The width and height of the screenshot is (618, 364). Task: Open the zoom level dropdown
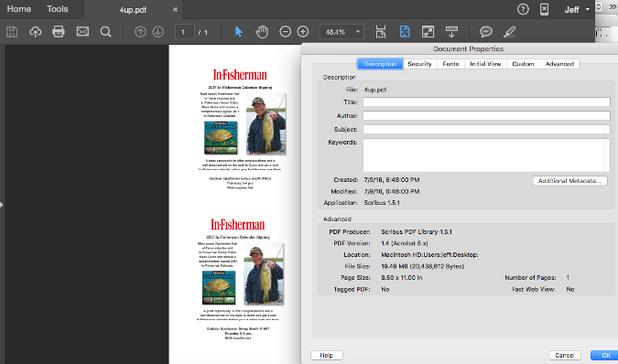(342, 32)
